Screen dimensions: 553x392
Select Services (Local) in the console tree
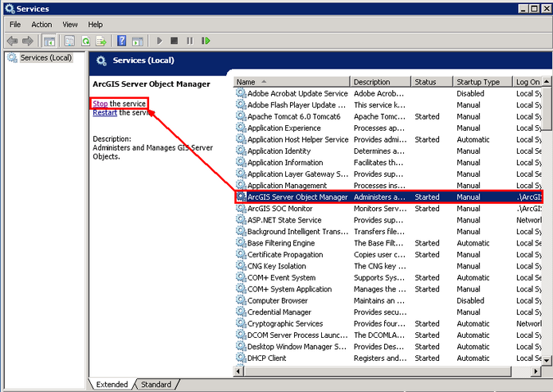point(46,58)
